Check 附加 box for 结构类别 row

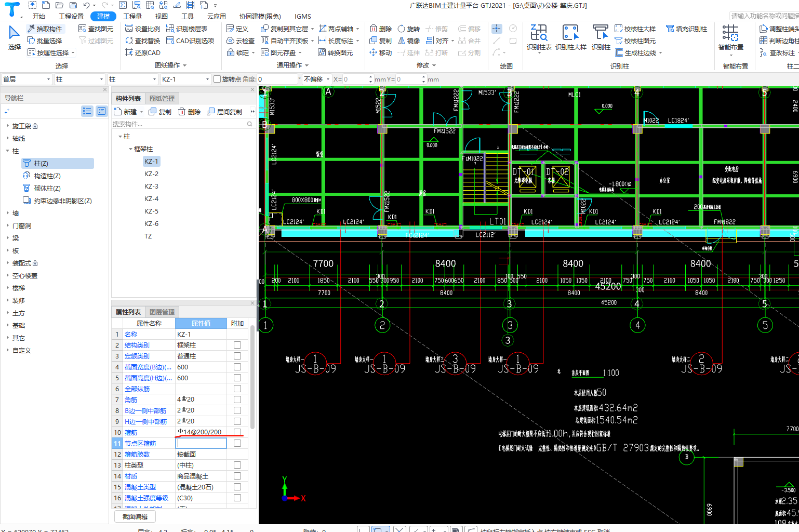[237, 345]
